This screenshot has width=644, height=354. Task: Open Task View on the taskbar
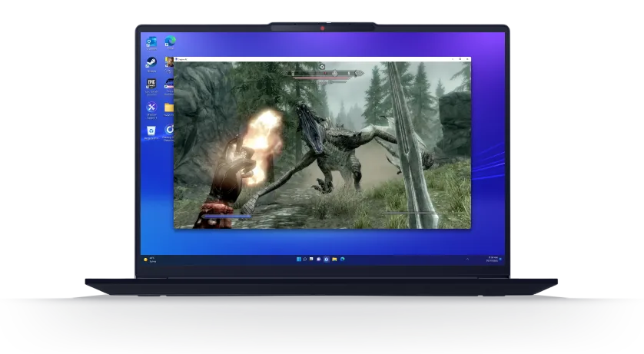pos(311,259)
